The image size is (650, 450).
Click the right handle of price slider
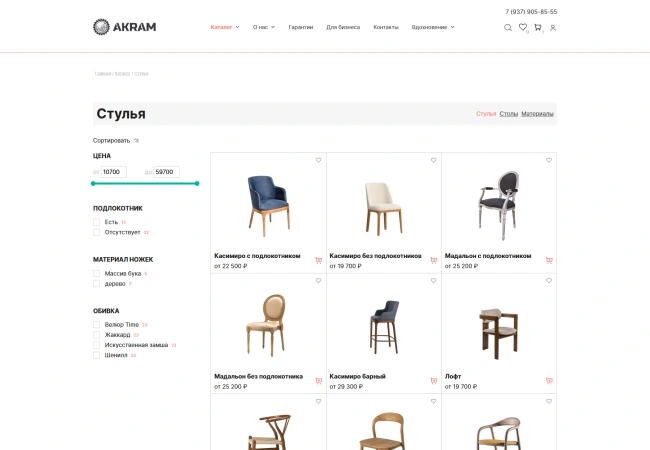click(x=197, y=183)
